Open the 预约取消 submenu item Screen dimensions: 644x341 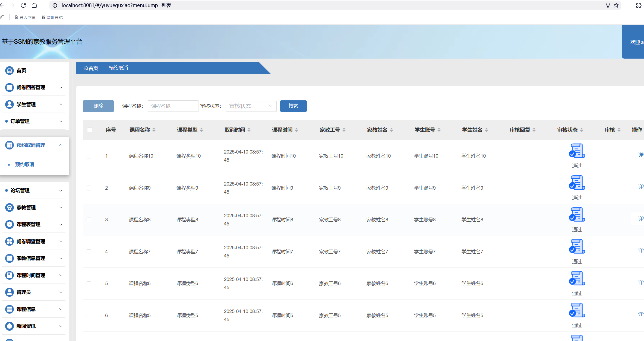(25, 164)
